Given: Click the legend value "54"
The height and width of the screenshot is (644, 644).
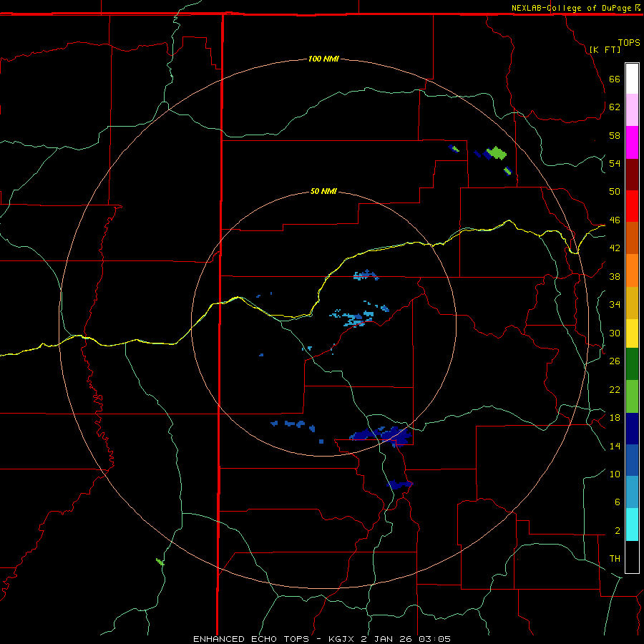Looking at the screenshot, I should [615, 163].
